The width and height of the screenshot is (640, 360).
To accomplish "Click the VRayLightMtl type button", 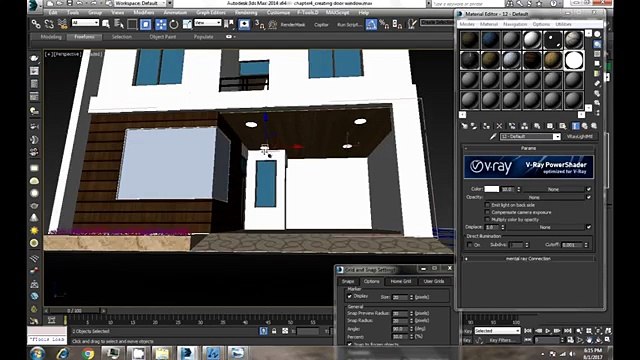I will (x=579, y=137).
